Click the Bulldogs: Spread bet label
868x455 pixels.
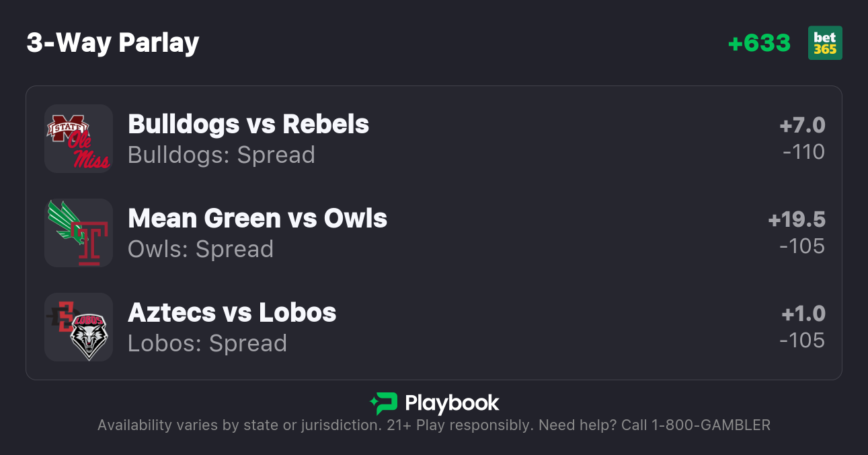221,155
